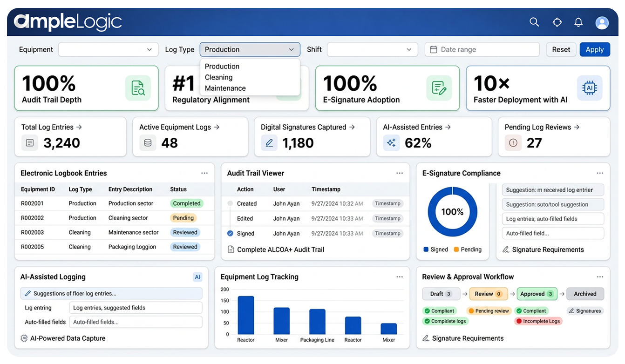Click the Reset button

click(x=561, y=49)
